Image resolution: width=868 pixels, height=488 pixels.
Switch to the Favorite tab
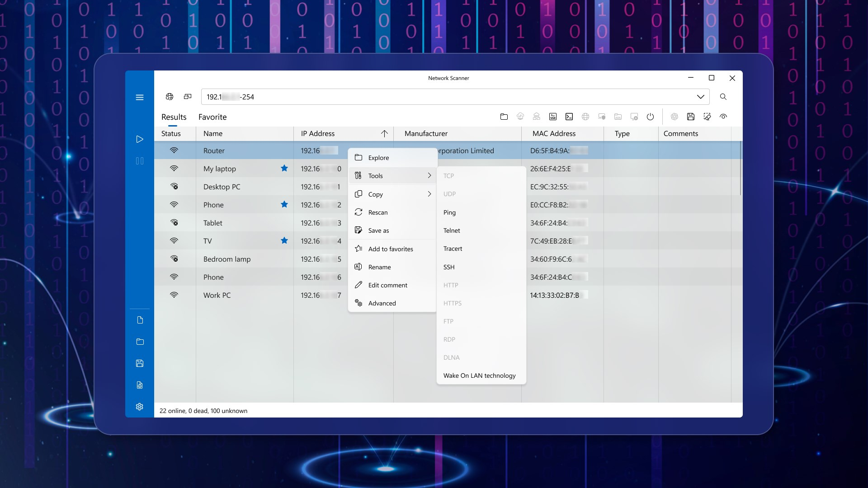tap(212, 117)
